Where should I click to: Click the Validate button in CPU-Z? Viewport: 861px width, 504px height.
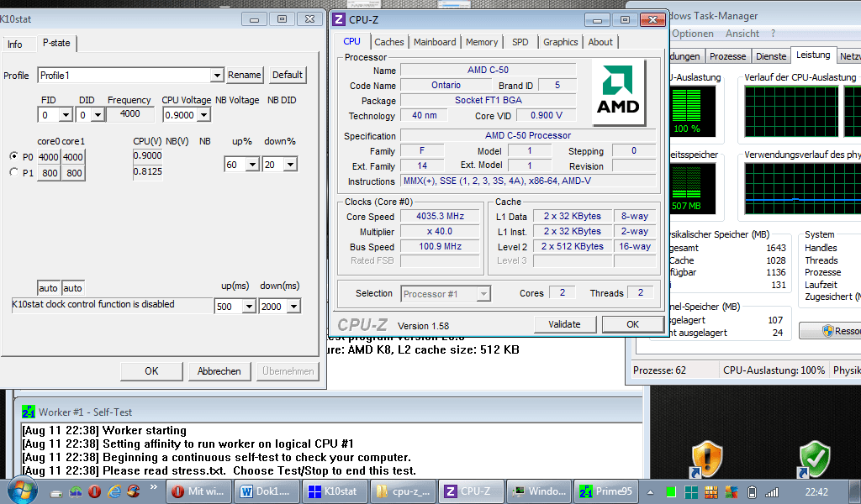click(x=564, y=324)
